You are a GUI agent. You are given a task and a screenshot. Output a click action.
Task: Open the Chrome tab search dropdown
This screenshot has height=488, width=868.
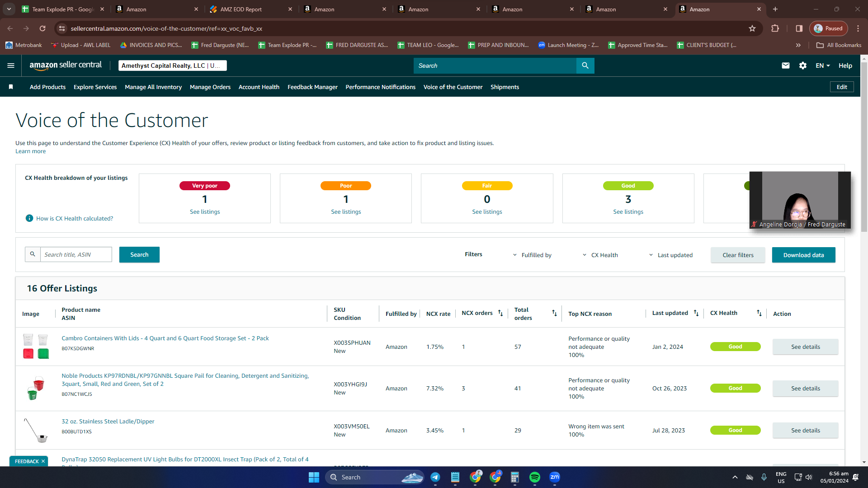tap(9, 9)
